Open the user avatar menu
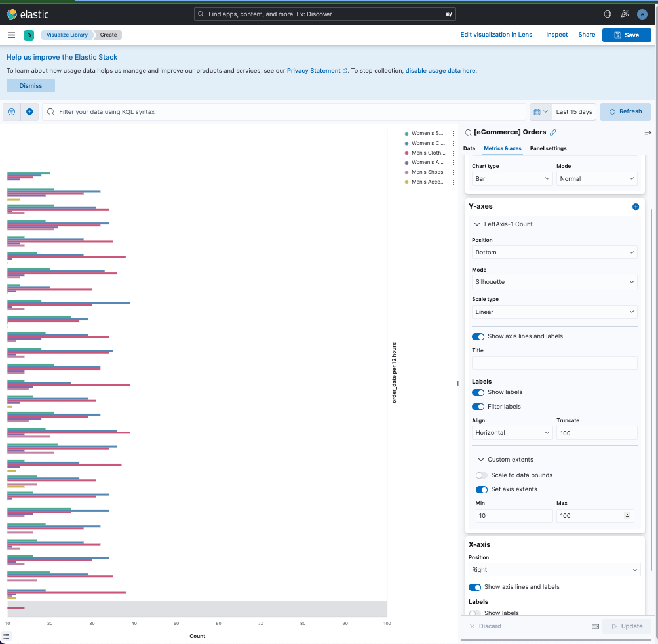The height and width of the screenshot is (644, 658). [642, 14]
